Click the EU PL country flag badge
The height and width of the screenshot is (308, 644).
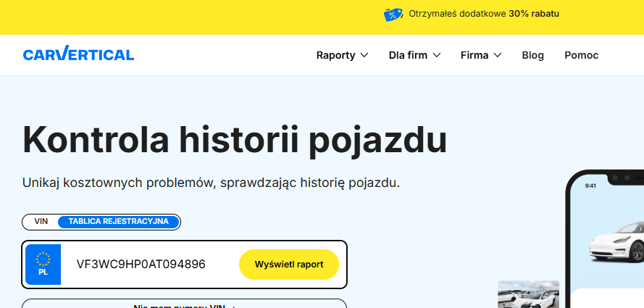click(43, 265)
